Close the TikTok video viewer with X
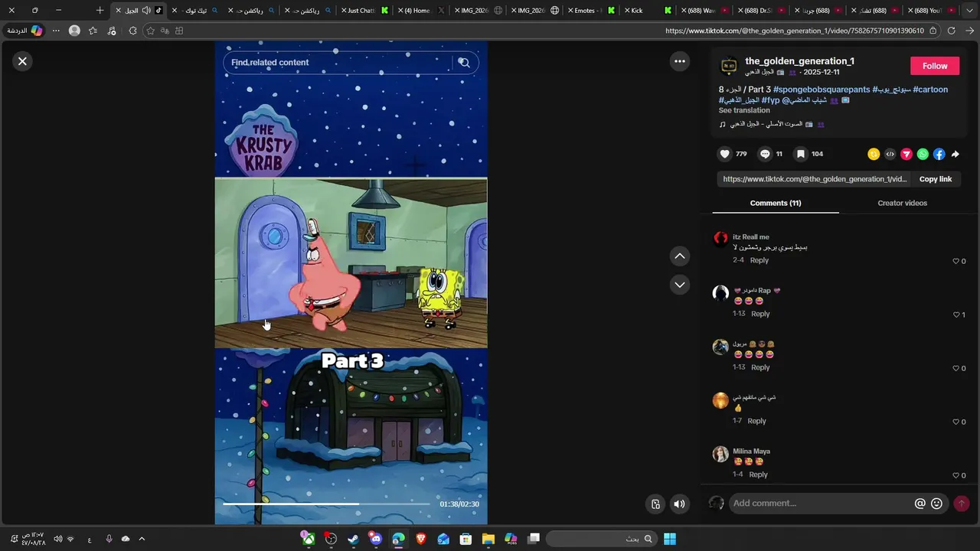 22,61
